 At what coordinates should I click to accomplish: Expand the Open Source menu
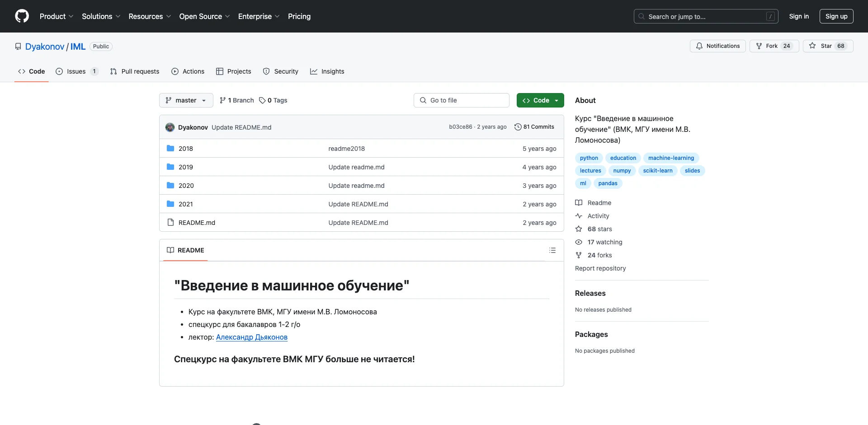pyautogui.click(x=204, y=16)
